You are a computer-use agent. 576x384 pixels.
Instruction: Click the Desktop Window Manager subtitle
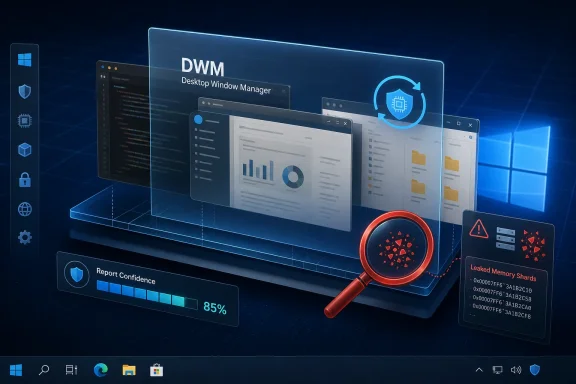point(226,86)
